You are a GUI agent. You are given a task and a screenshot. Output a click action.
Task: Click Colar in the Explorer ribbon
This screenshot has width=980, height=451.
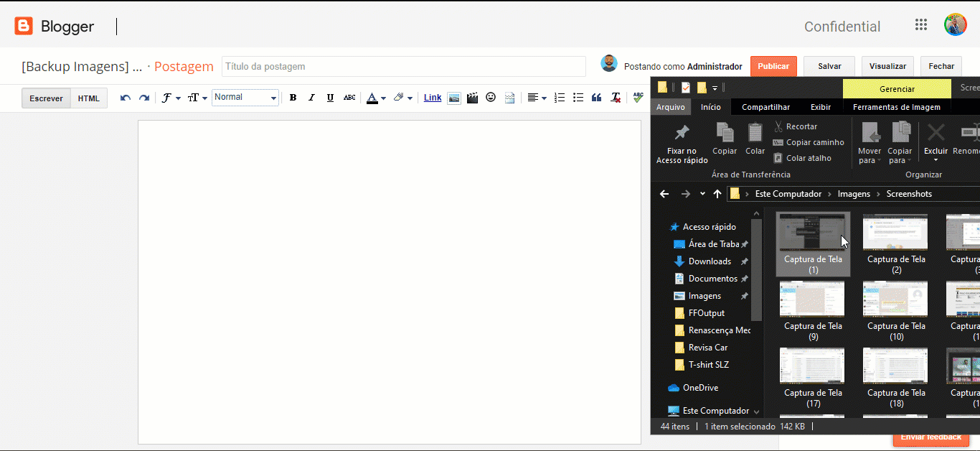755,139
